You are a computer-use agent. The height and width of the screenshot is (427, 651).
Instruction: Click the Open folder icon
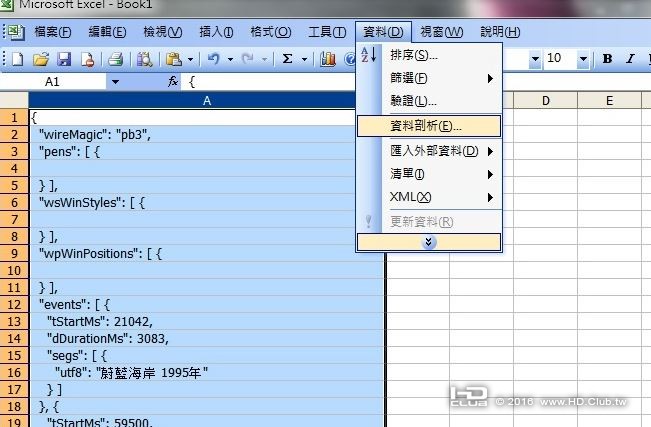[41, 59]
